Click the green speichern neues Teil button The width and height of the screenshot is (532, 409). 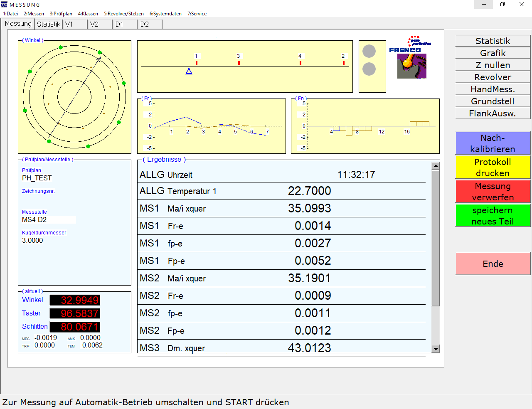click(x=493, y=216)
